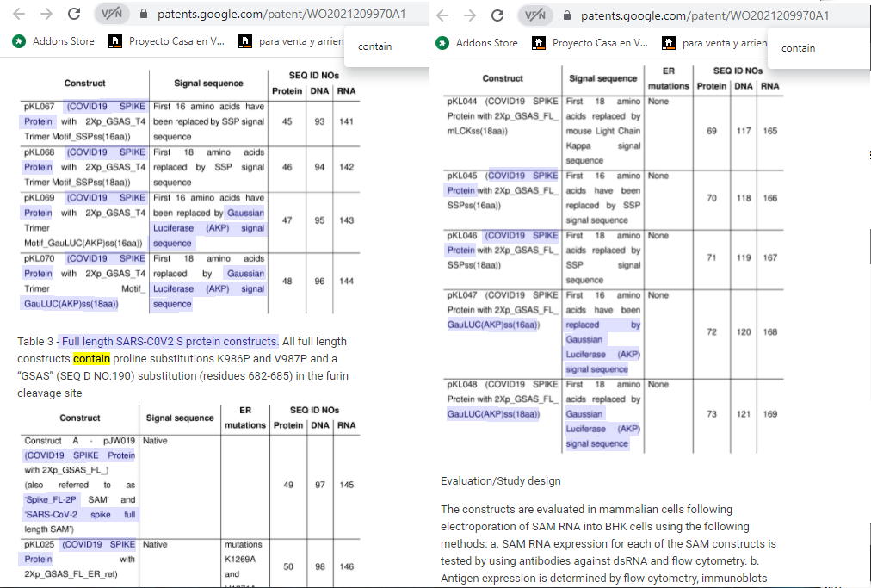The image size is (871, 588).
Task: Reload the page in the left browser window
Action: click(74, 15)
